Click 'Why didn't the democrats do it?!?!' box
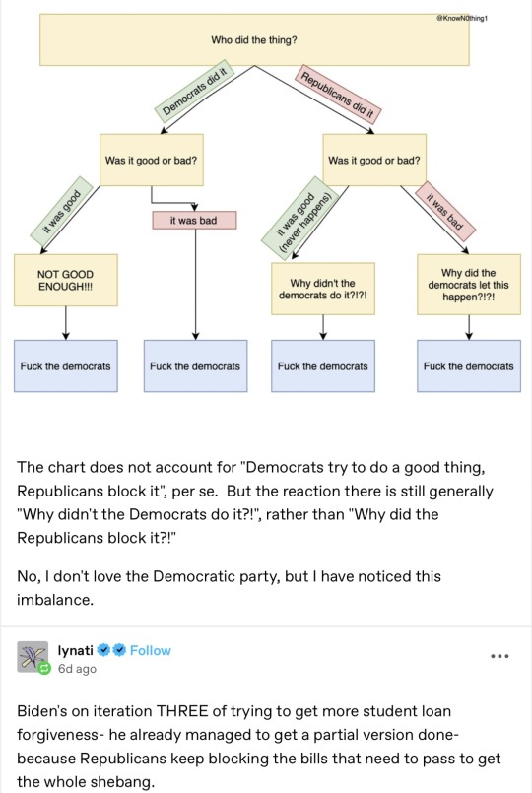The image size is (532, 793). [323, 289]
